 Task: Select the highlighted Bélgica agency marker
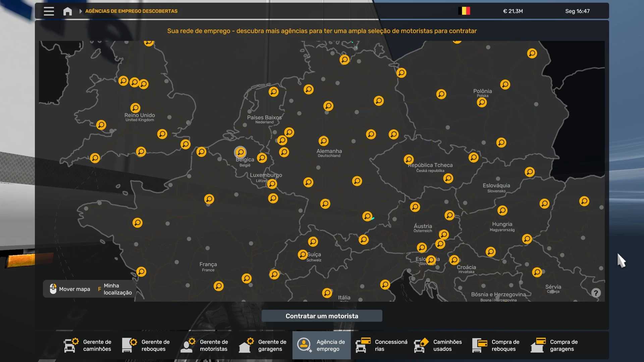(x=240, y=152)
